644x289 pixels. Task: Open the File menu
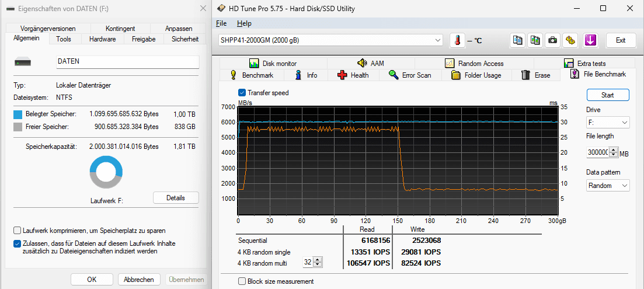221,23
